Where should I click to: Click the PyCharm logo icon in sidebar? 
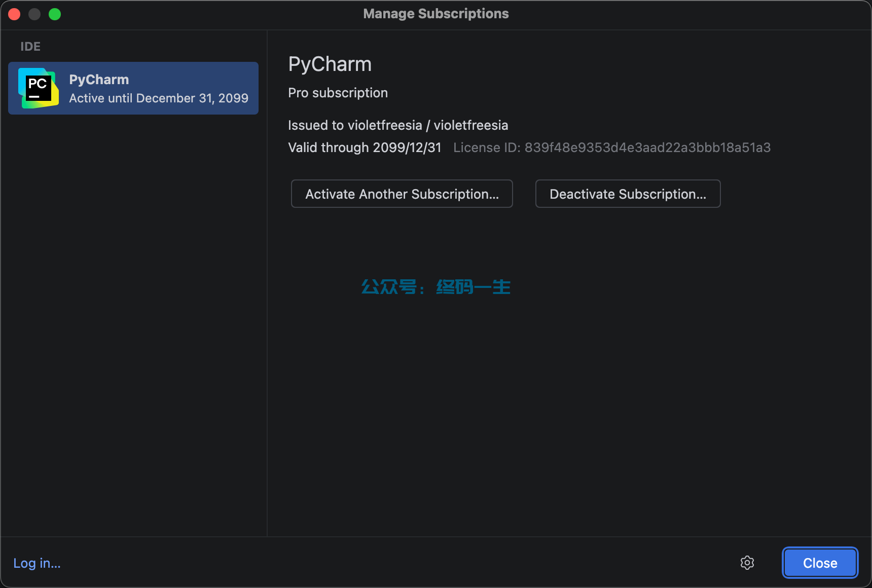[x=38, y=88]
